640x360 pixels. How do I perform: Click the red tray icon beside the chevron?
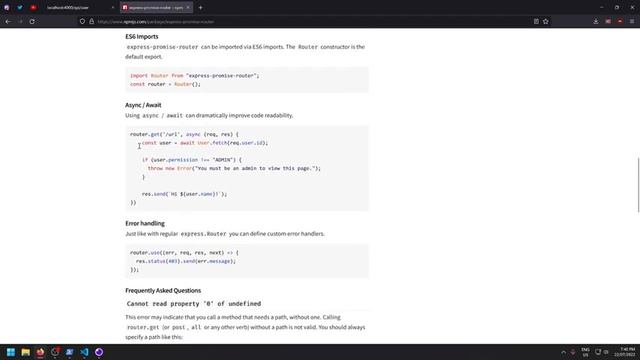click(x=573, y=352)
